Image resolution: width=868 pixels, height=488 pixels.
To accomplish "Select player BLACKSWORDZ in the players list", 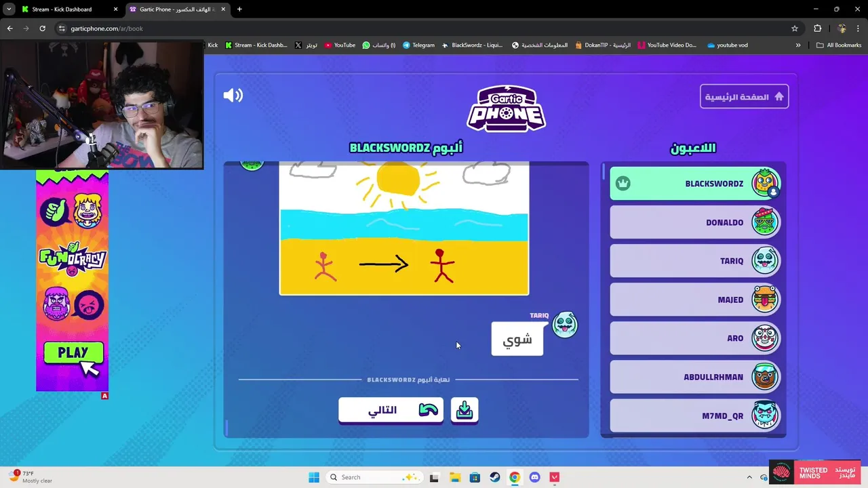I will pyautogui.click(x=695, y=184).
